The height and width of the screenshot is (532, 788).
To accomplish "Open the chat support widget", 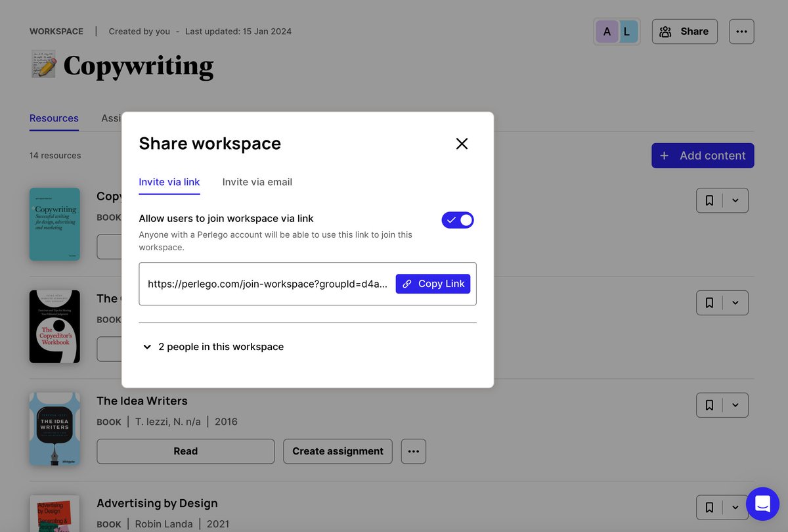I will coord(762,504).
